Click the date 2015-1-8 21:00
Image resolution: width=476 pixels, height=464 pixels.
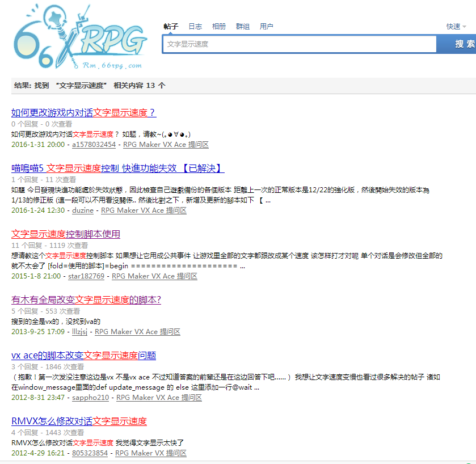[x=36, y=276]
